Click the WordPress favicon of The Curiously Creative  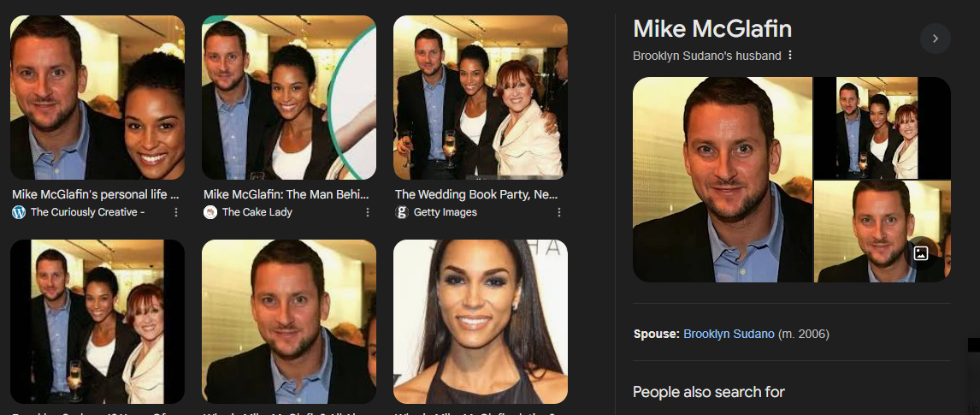point(19,212)
